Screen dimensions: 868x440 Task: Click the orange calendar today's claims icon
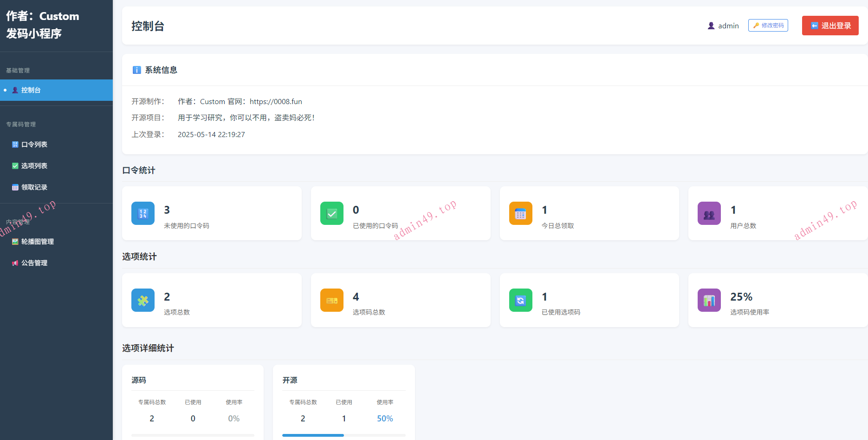[520, 213]
